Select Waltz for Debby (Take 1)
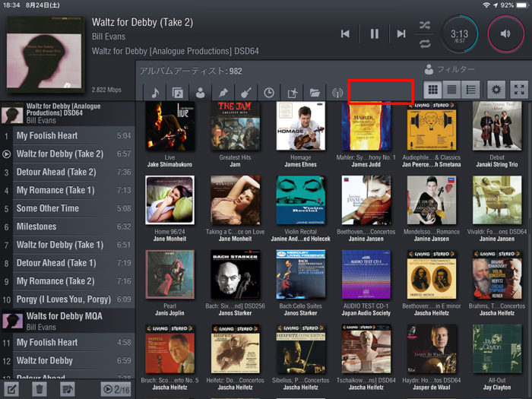532x399 pixels. tap(68, 245)
